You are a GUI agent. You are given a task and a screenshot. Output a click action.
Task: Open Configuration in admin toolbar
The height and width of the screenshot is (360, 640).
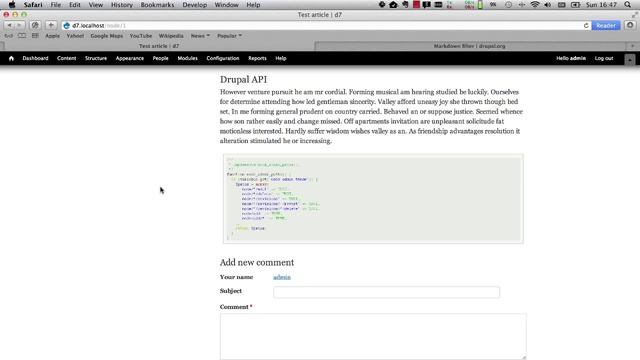point(223,58)
